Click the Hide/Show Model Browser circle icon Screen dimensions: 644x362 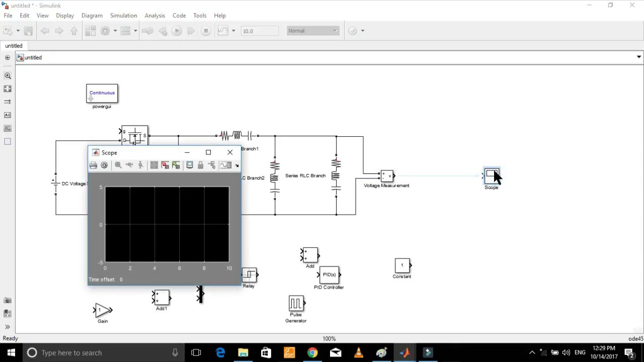(x=7, y=57)
